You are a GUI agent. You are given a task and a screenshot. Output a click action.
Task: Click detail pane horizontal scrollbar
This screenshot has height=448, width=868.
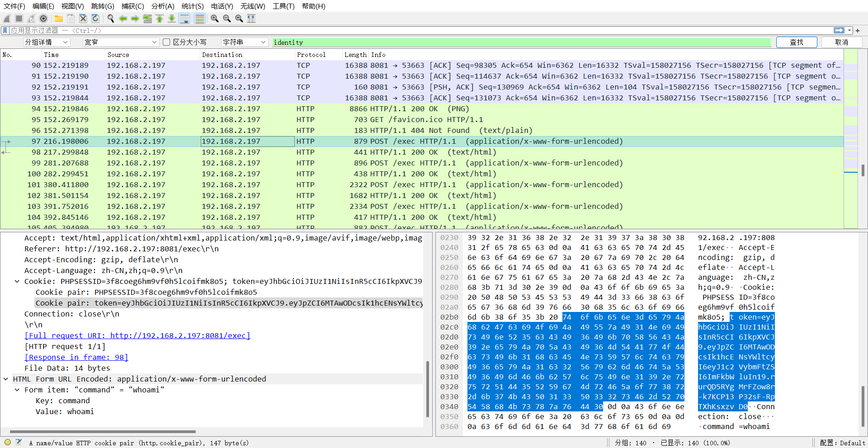coord(103,432)
